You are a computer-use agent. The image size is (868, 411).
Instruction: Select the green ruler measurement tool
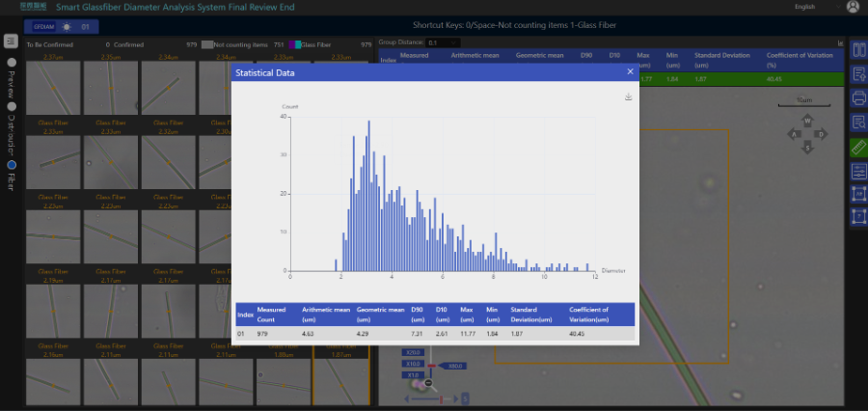click(x=858, y=147)
